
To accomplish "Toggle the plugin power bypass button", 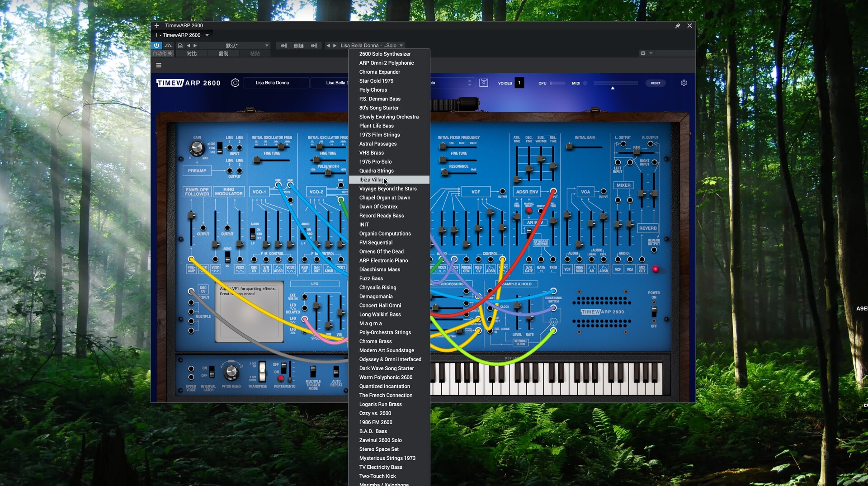I will (x=156, y=46).
